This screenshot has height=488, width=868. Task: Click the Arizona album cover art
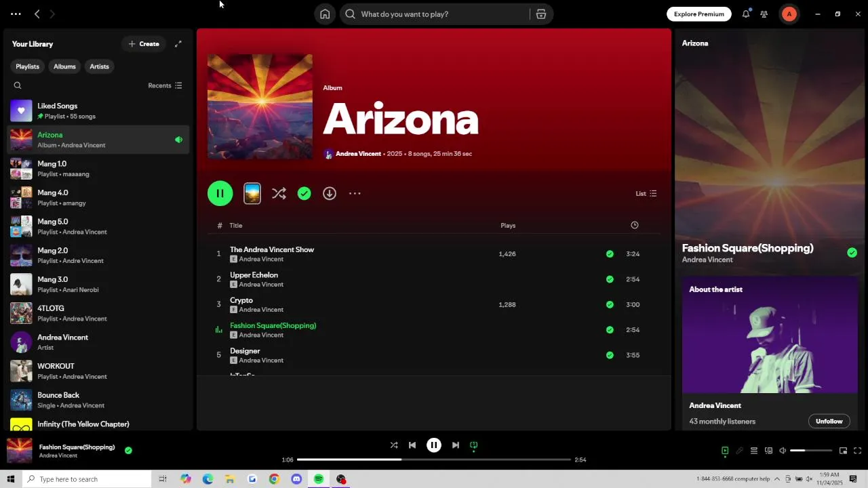pos(260,107)
